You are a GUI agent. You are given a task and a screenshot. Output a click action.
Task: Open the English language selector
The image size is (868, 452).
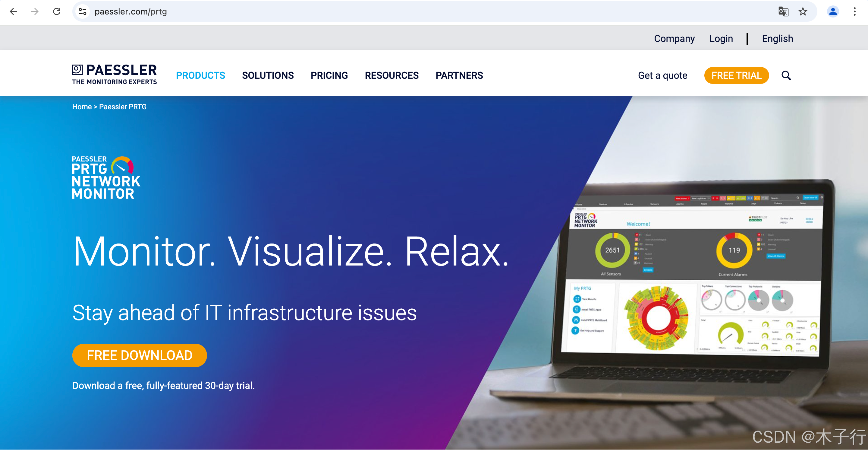pos(777,39)
